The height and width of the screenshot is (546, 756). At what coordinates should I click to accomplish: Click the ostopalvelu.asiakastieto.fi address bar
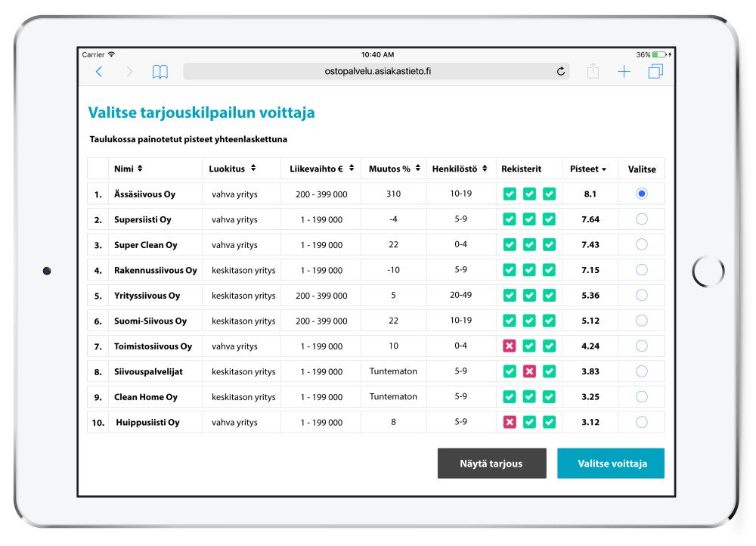pyautogui.click(x=376, y=71)
